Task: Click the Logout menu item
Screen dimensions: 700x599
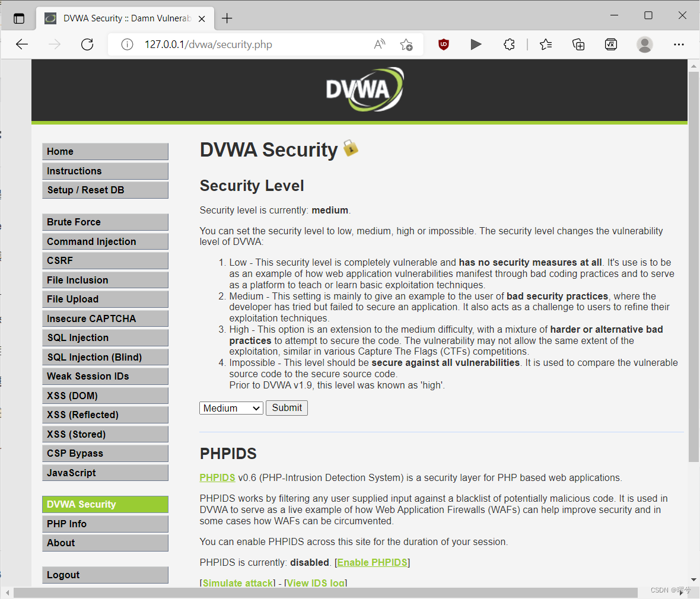Action: (x=106, y=575)
